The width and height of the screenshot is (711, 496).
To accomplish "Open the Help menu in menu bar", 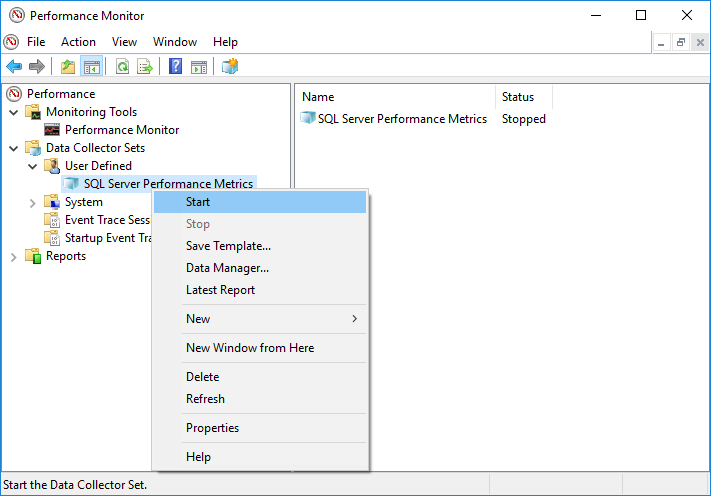I will coord(225,42).
